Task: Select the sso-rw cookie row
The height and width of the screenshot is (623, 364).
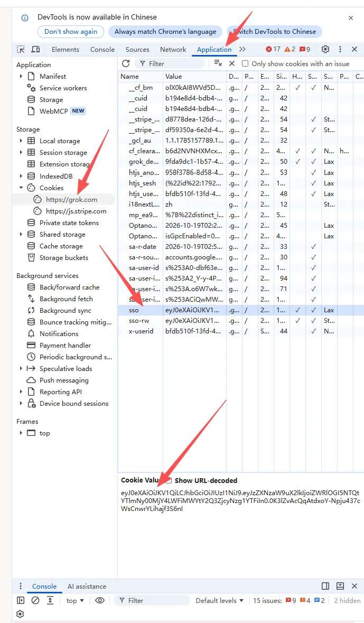Action: click(241, 320)
